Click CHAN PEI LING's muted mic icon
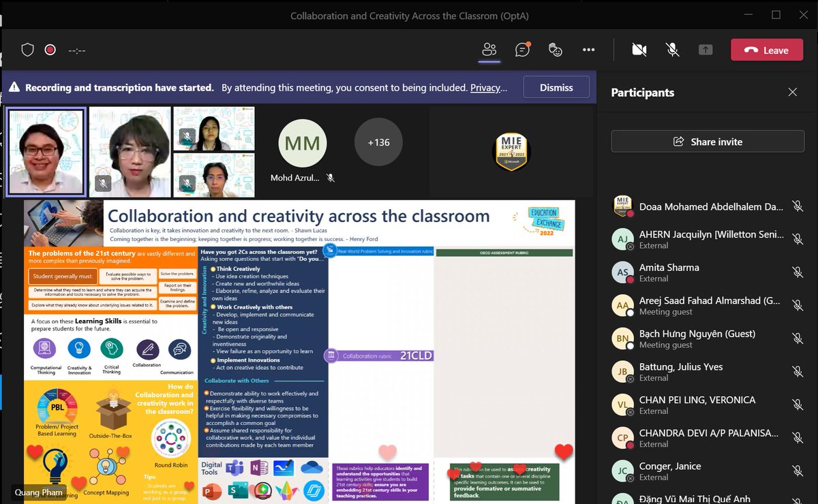Image resolution: width=818 pixels, height=504 pixels. (x=797, y=405)
